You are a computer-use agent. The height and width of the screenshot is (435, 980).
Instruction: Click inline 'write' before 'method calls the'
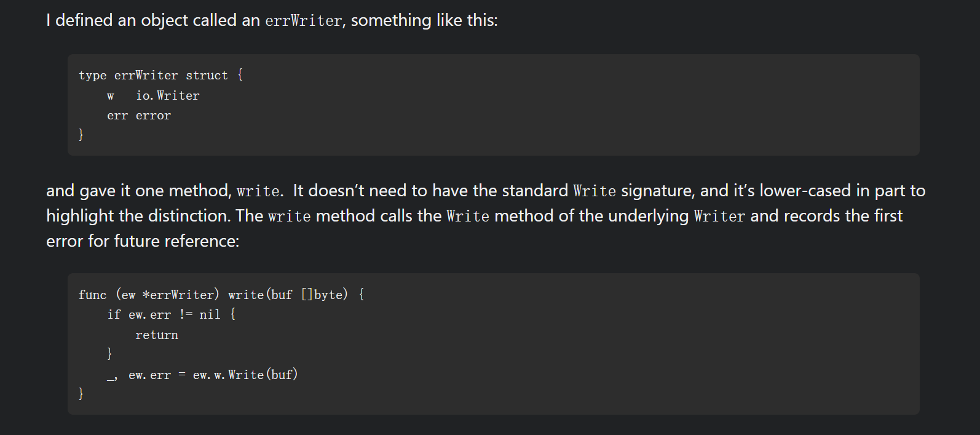coord(289,217)
